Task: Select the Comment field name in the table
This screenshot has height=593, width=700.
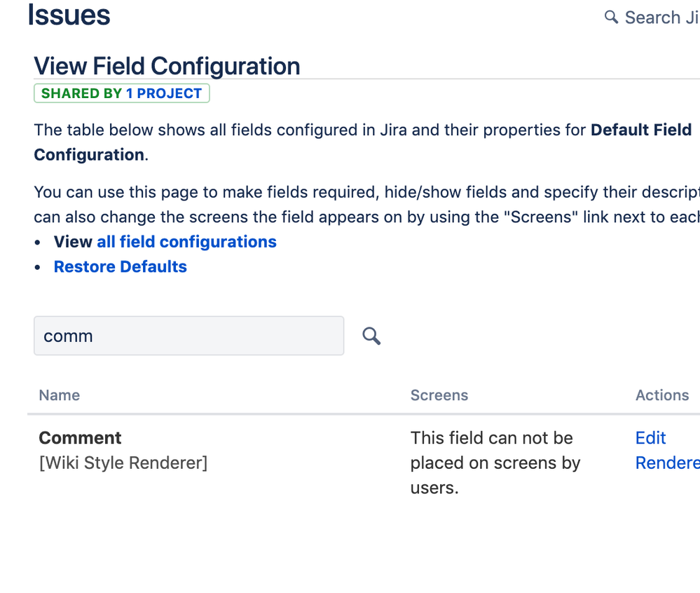Action: pos(80,437)
